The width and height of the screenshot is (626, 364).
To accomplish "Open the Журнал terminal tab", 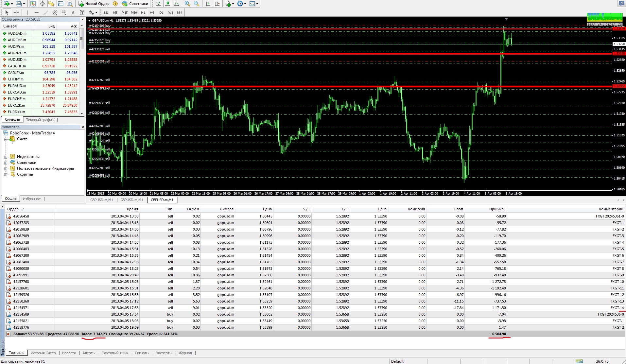I will coord(185,353).
